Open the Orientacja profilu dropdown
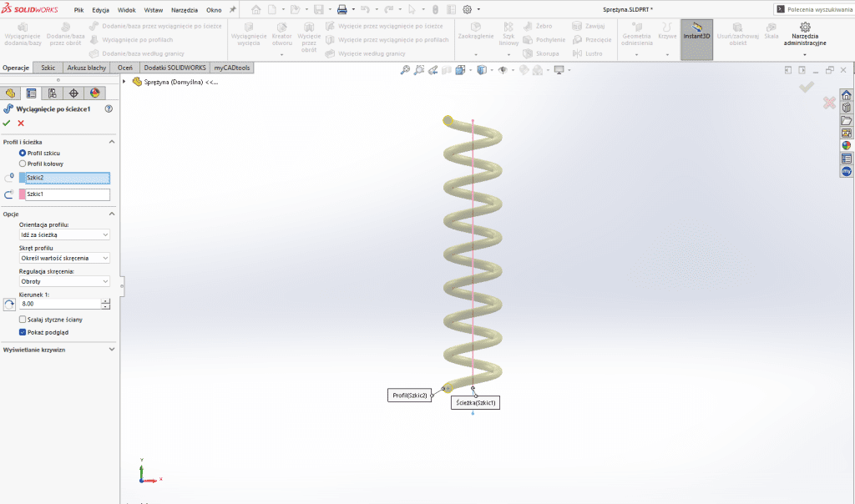 click(x=64, y=235)
